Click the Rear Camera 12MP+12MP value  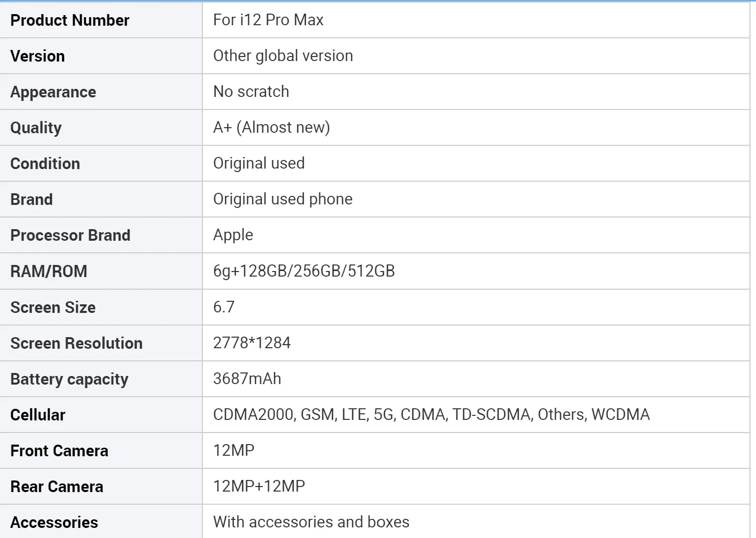pos(259,486)
